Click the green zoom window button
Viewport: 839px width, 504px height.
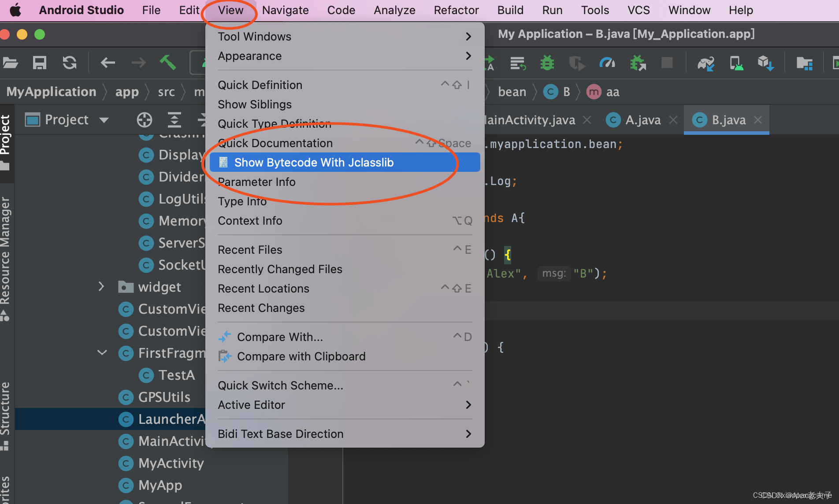[x=40, y=34]
